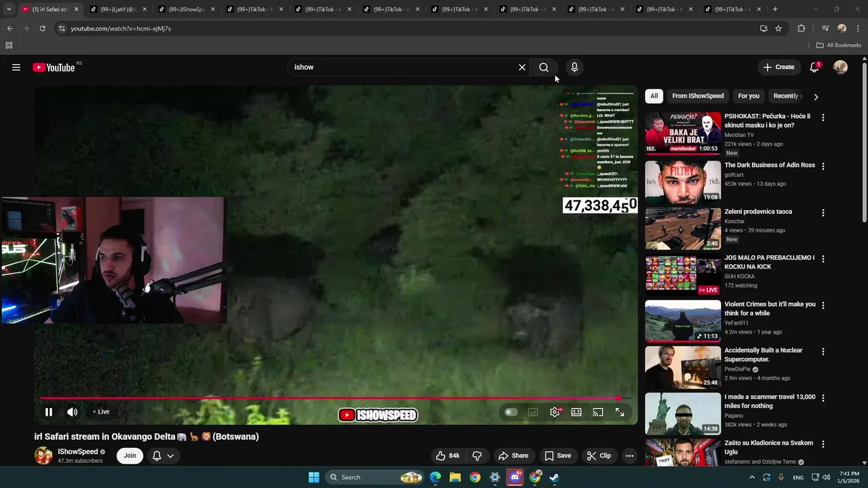Screen dimensions: 868x488
Task: Click the browser address bar URL
Action: tap(121, 28)
